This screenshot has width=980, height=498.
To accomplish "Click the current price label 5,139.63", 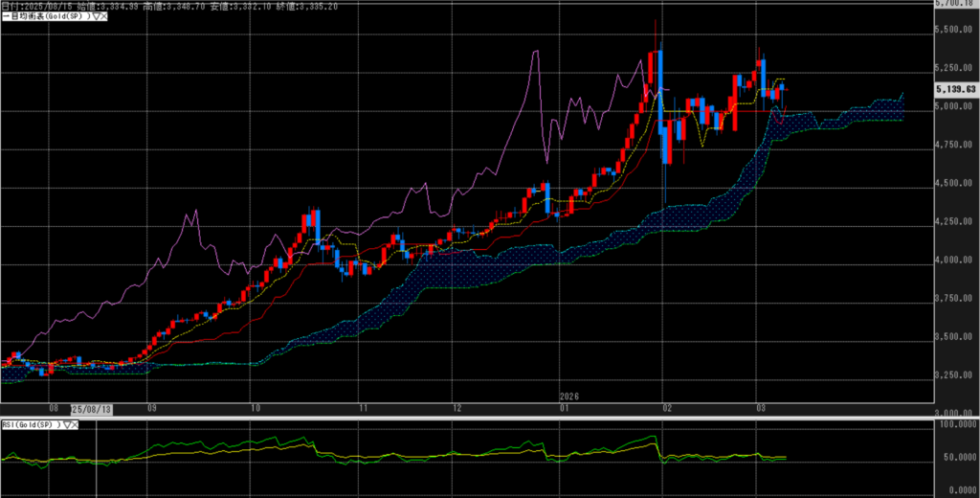I will (x=955, y=89).
